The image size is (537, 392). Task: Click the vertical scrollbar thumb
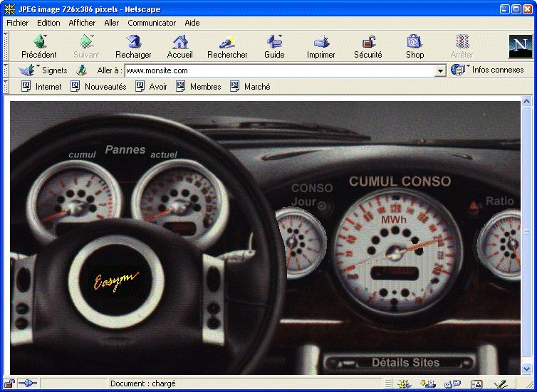[527, 232]
